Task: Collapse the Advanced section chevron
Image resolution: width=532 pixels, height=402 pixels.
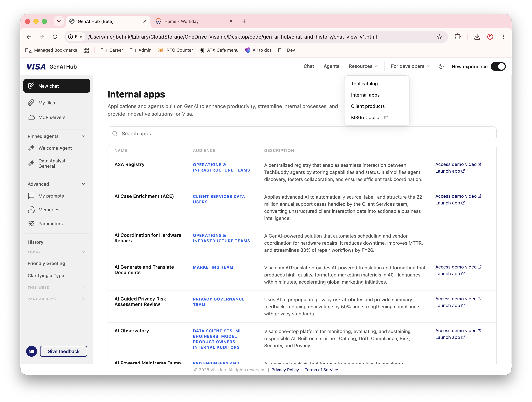Action: coord(83,184)
